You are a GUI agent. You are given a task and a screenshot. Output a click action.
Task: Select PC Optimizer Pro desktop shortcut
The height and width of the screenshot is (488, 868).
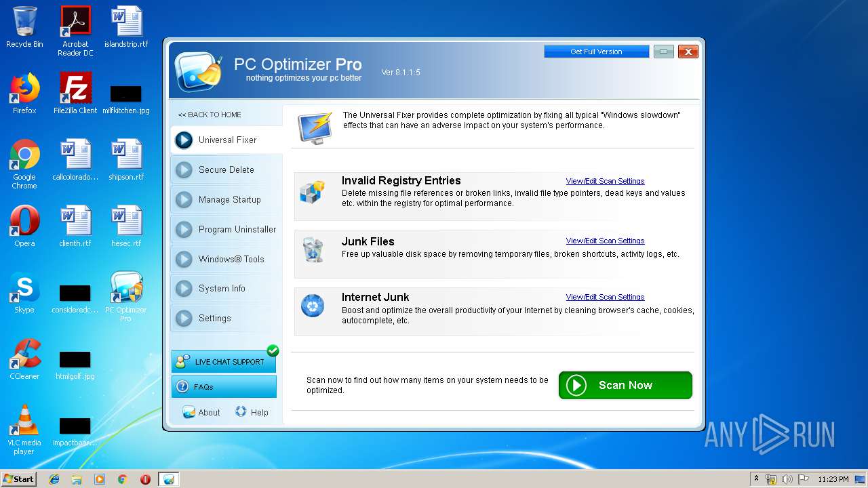[x=126, y=297]
